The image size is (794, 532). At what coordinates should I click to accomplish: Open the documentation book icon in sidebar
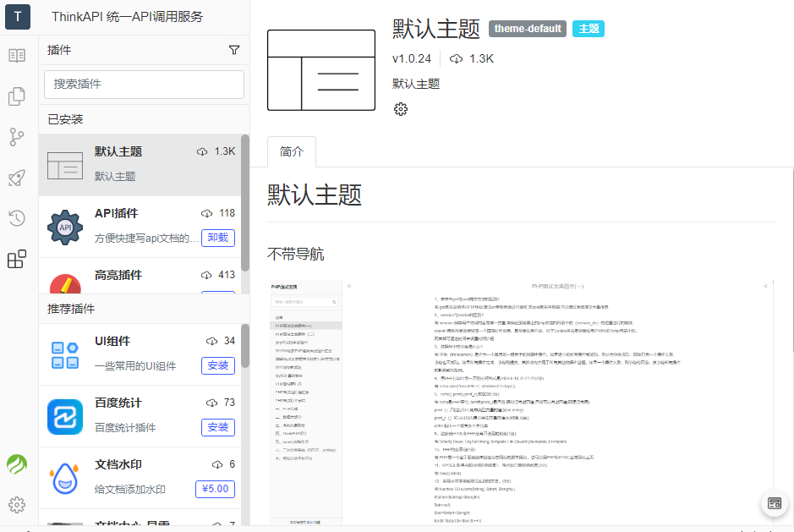(x=17, y=56)
